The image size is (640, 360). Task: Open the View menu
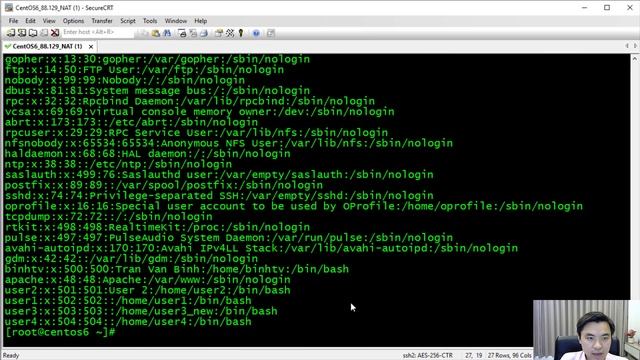(49, 21)
